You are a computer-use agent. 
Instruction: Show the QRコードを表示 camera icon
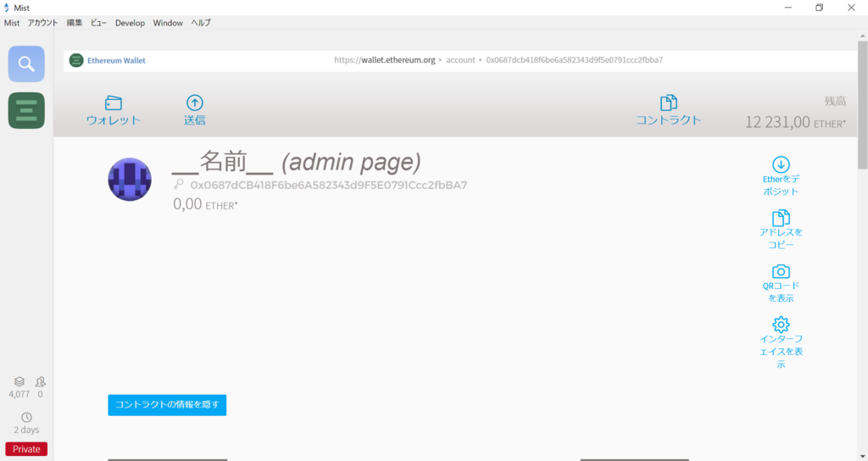coord(781,271)
